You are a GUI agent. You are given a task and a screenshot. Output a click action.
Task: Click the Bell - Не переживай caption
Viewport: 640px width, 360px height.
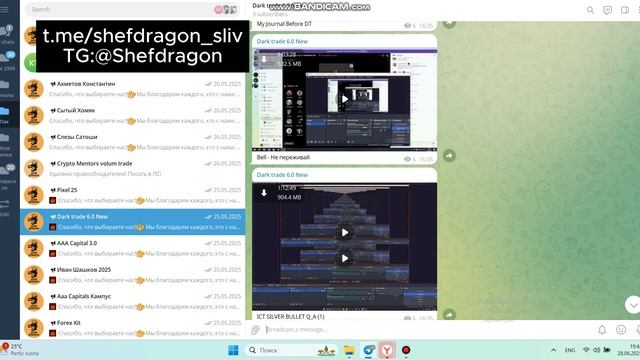tap(283, 158)
